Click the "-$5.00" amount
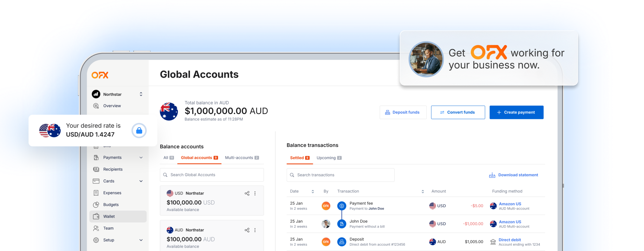 click(477, 206)
